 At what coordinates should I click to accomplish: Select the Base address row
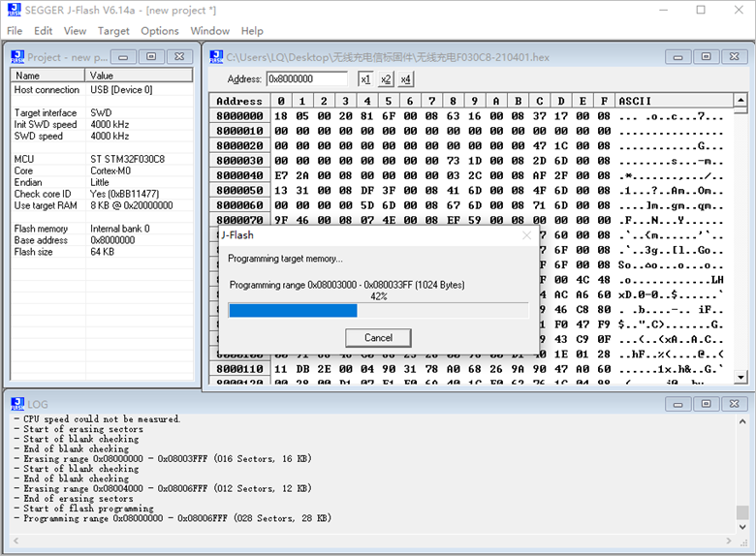102,240
